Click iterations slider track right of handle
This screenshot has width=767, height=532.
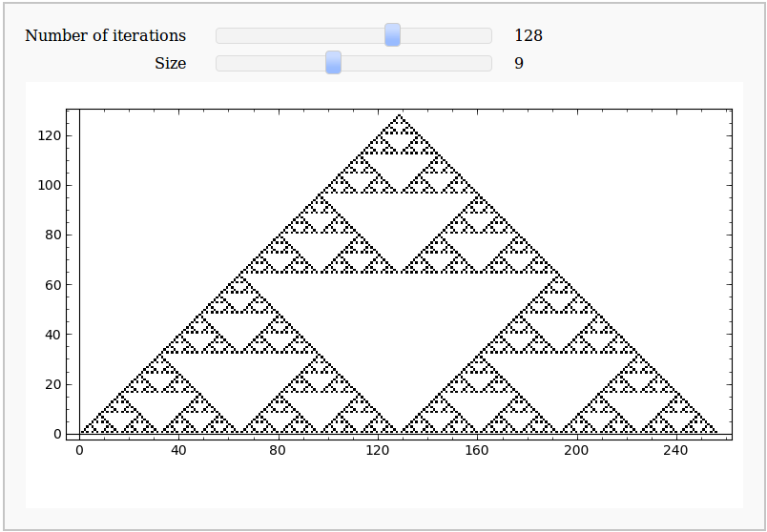click(x=444, y=35)
